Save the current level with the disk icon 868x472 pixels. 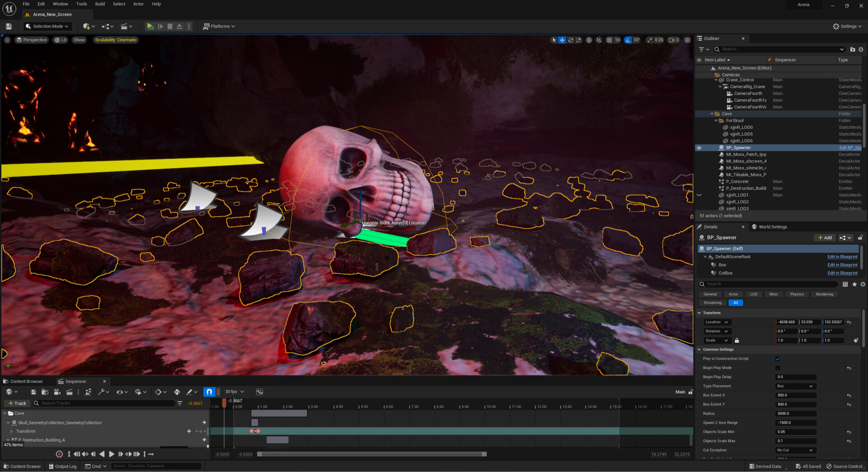pos(9,26)
